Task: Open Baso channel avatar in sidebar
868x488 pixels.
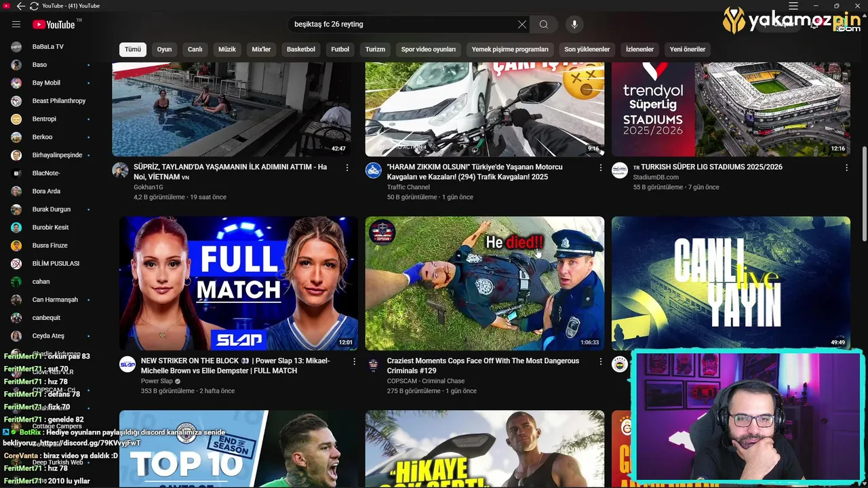Action: [x=16, y=65]
